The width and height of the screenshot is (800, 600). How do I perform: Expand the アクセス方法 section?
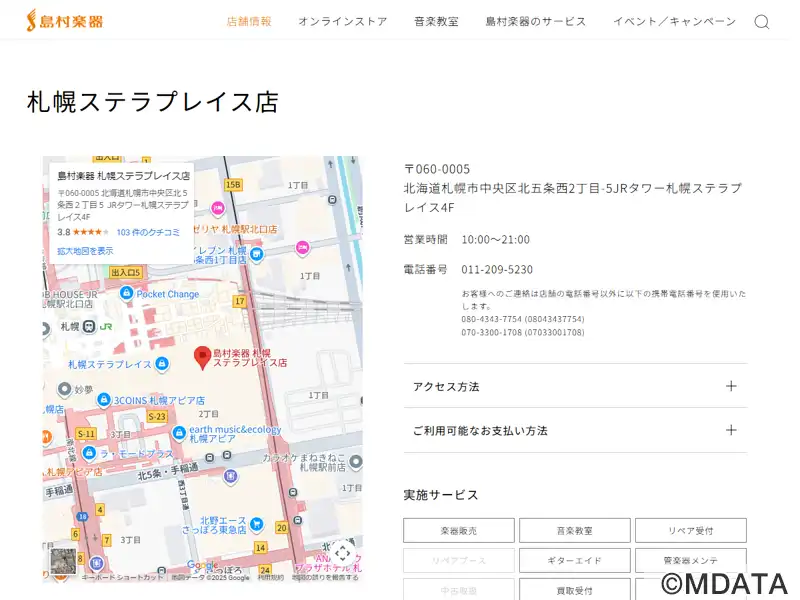575,386
